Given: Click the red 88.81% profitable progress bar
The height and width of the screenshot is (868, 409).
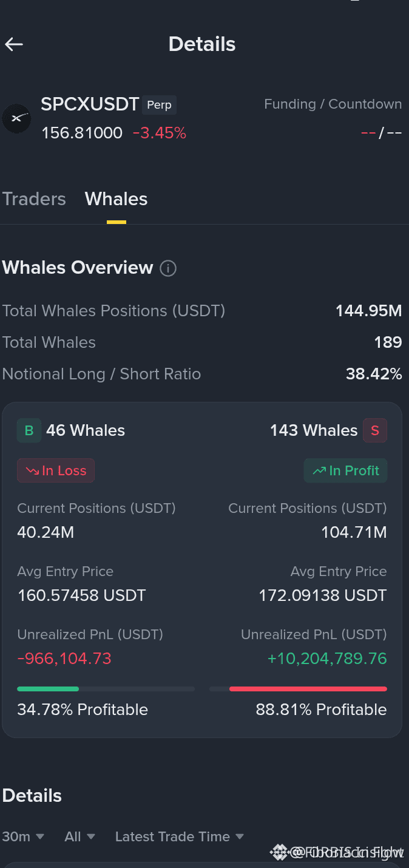Looking at the screenshot, I should point(308,689).
